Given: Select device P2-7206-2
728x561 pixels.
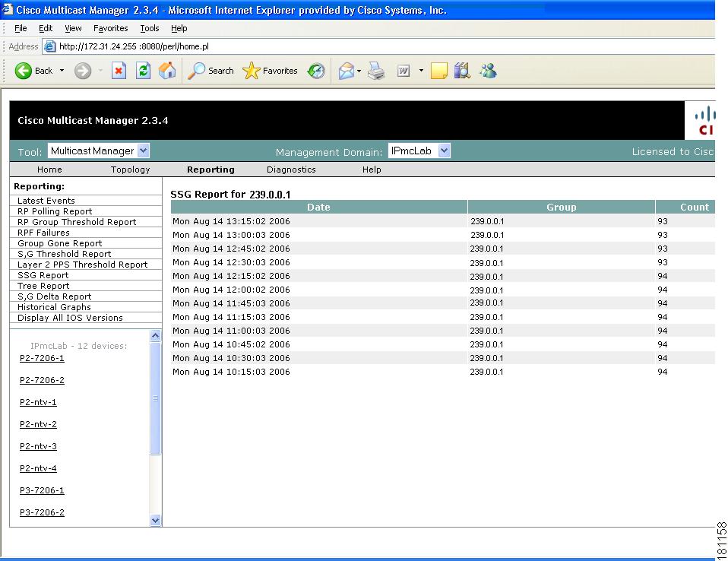Looking at the screenshot, I should click(x=42, y=380).
